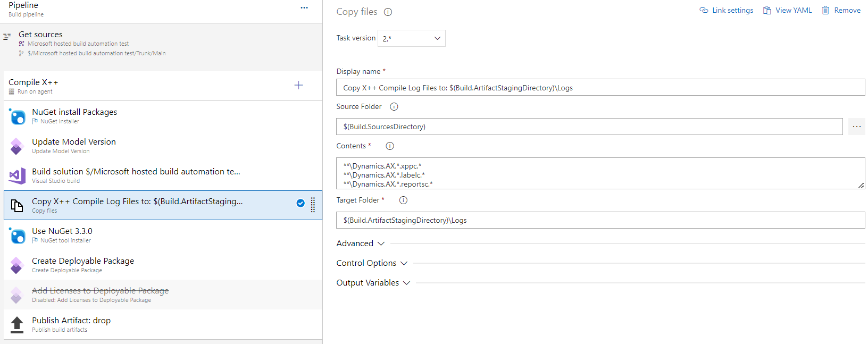The width and height of the screenshot is (868, 344).
Task: Expand the Advanced section
Action: click(x=361, y=244)
